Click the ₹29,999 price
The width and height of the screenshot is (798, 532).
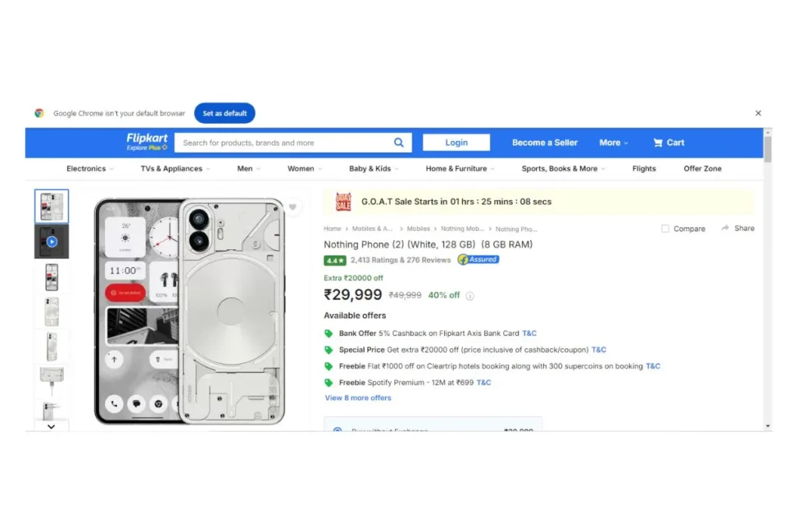(x=353, y=295)
